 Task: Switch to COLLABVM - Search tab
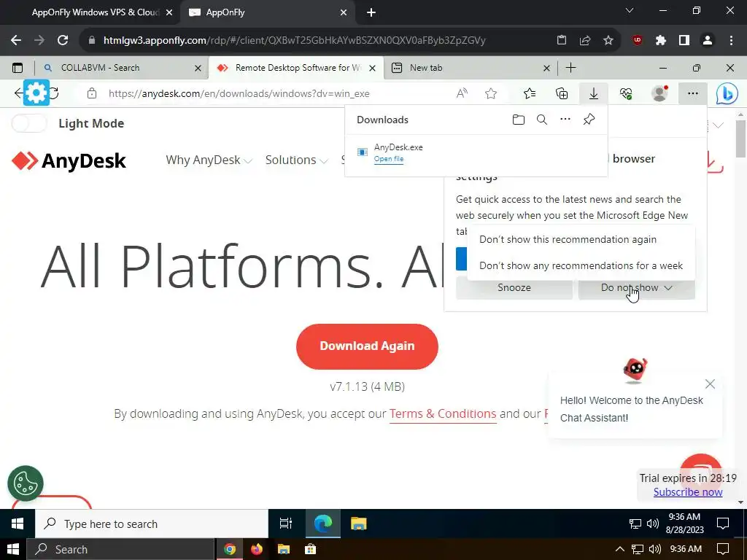[100, 68]
